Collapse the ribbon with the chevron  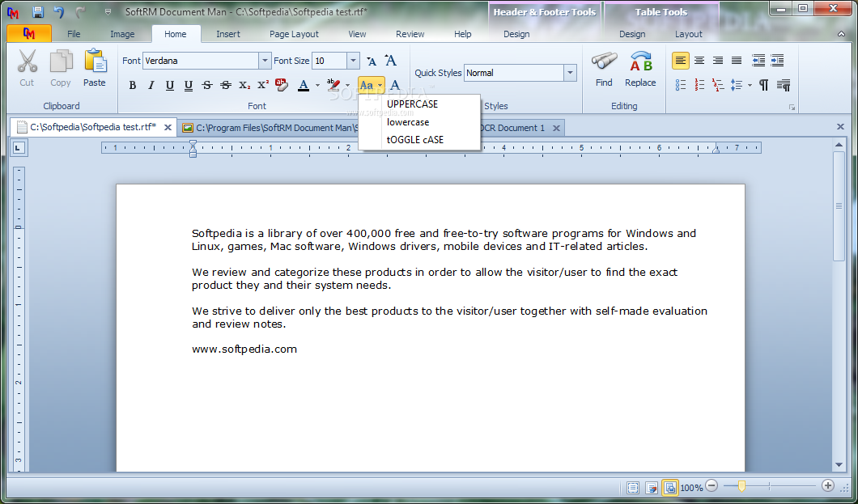click(841, 34)
